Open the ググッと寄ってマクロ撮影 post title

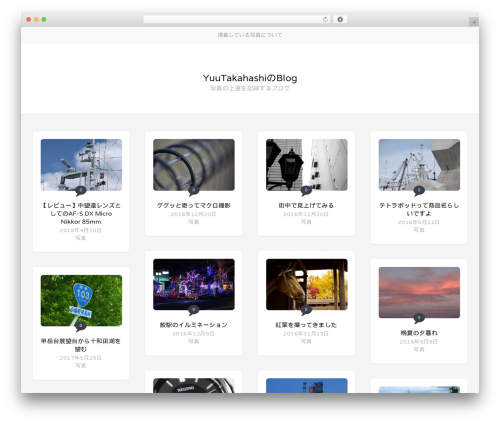click(x=194, y=205)
